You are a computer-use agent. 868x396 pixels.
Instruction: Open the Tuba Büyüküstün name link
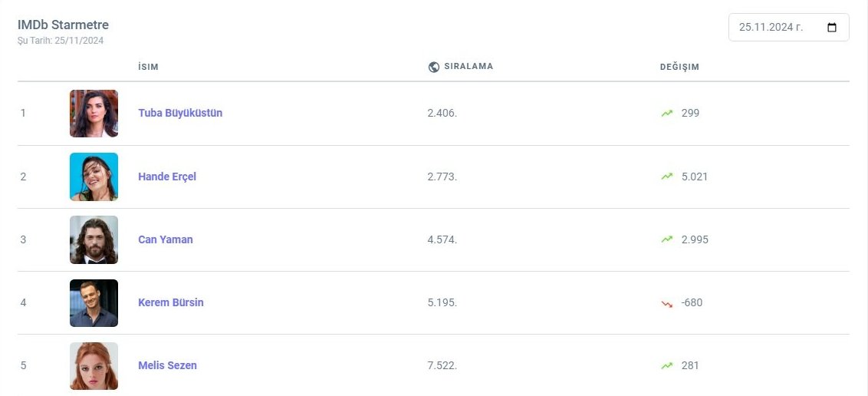(180, 114)
